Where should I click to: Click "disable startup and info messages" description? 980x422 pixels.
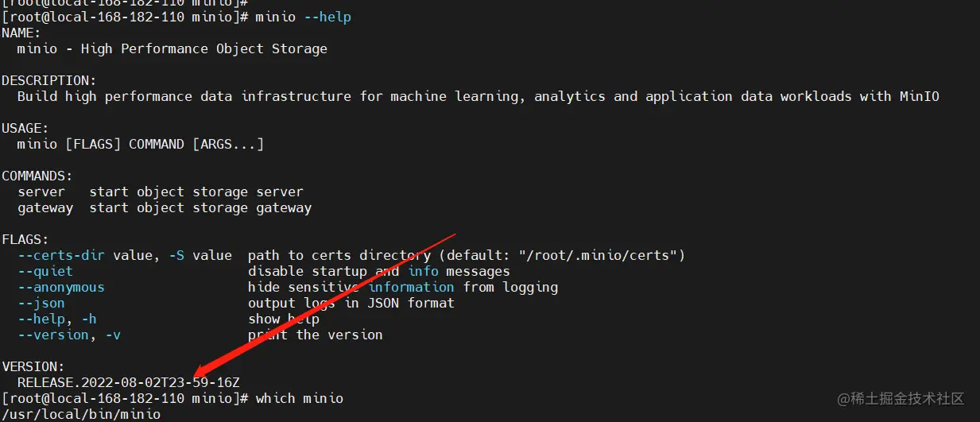(379, 271)
